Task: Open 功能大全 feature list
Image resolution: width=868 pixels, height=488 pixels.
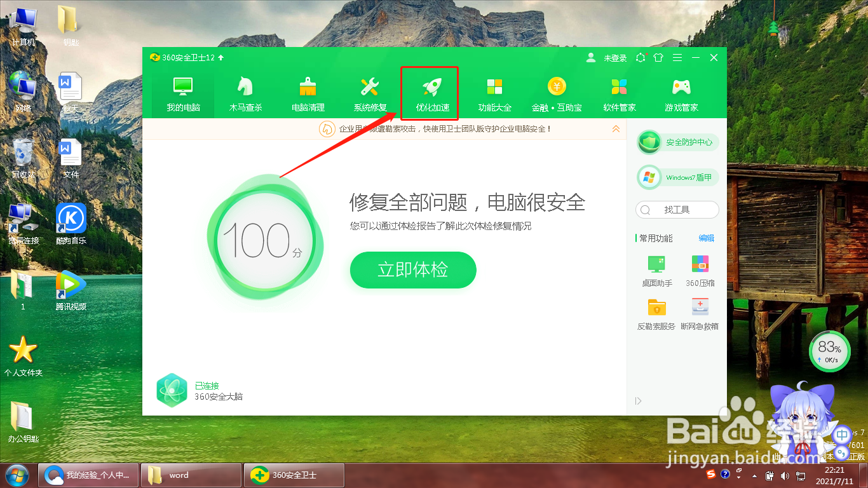Action: (494, 94)
